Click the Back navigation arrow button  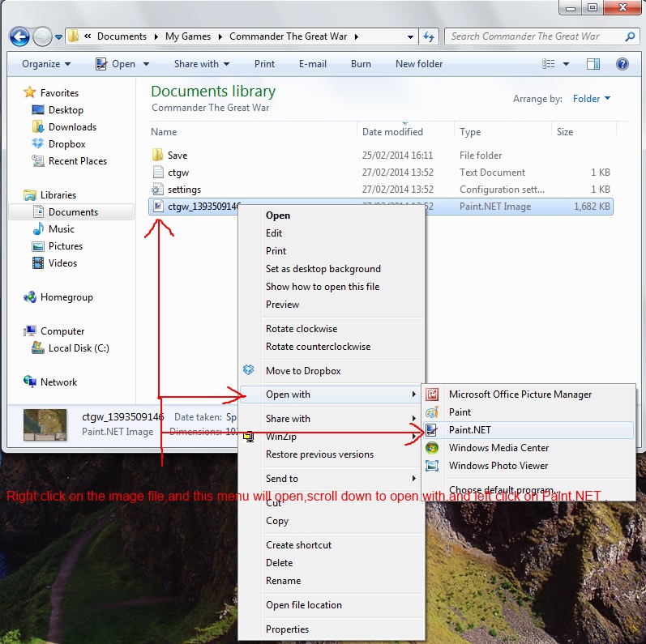19,36
